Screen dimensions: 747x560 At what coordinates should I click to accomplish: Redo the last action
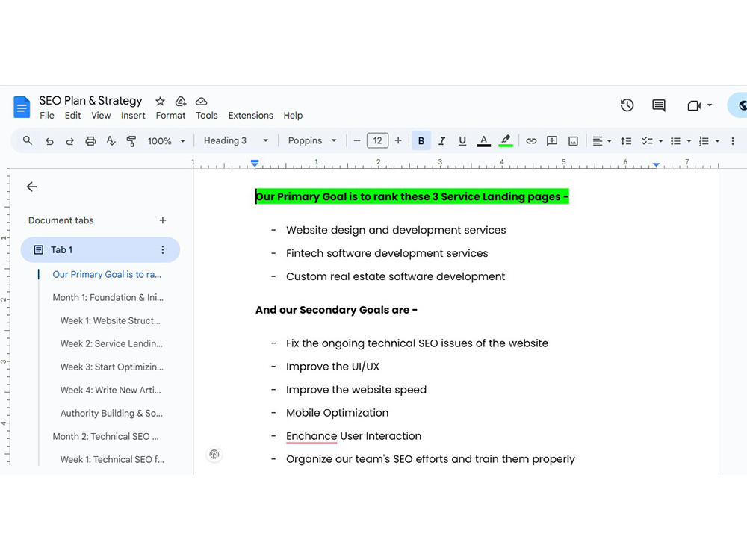click(69, 141)
